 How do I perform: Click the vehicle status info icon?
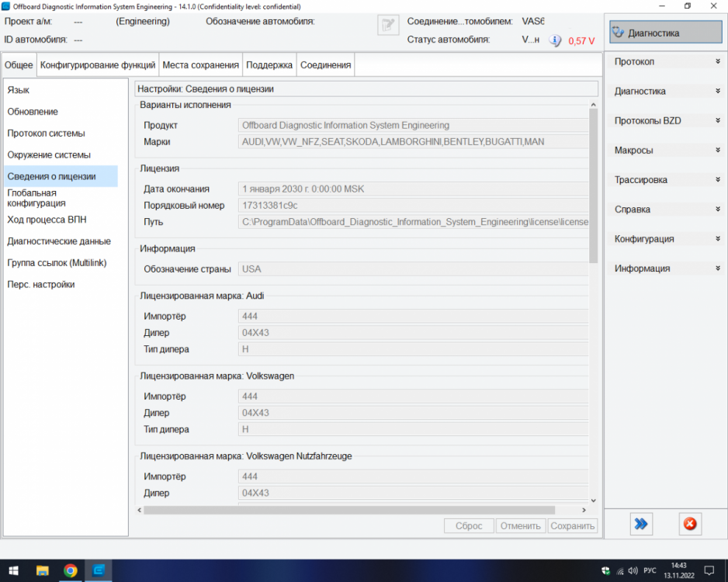point(554,40)
